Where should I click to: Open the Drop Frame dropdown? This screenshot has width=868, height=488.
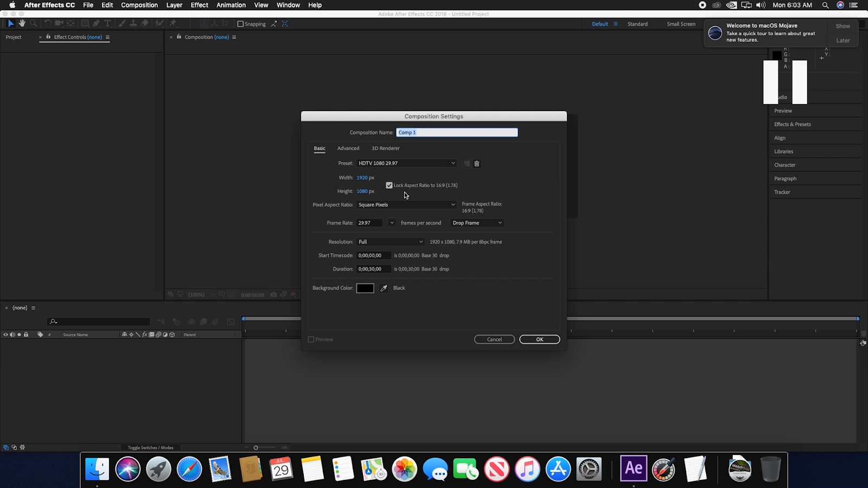477,223
